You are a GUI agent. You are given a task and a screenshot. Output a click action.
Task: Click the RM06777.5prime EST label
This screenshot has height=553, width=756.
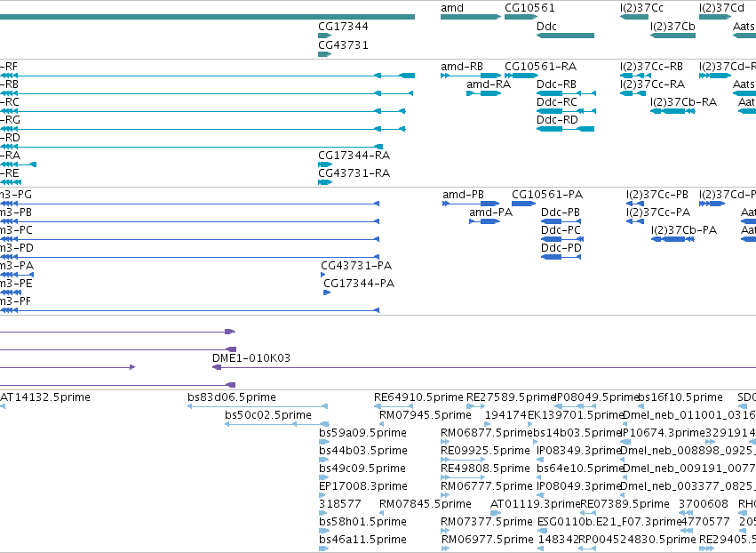tap(487, 486)
